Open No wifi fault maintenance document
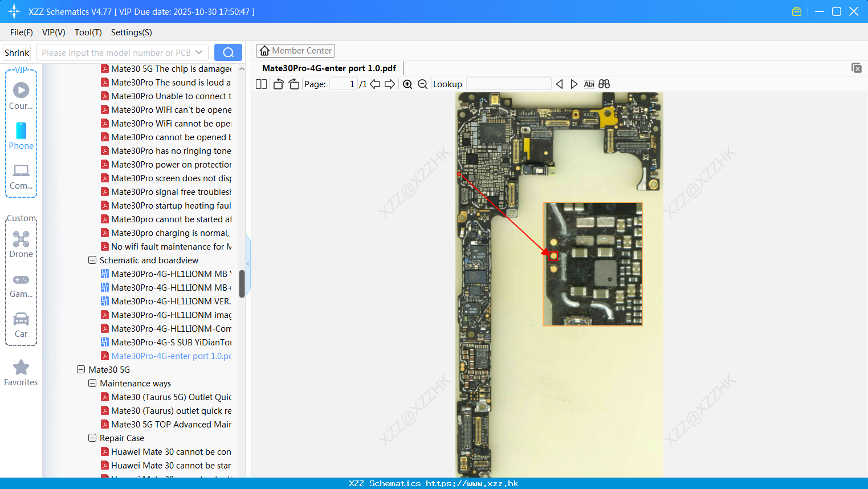 point(166,247)
